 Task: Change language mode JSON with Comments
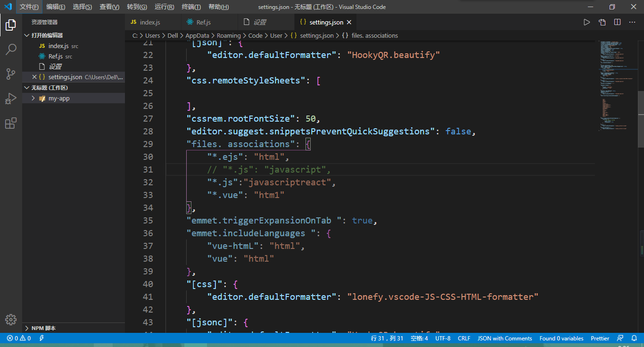[504, 339]
